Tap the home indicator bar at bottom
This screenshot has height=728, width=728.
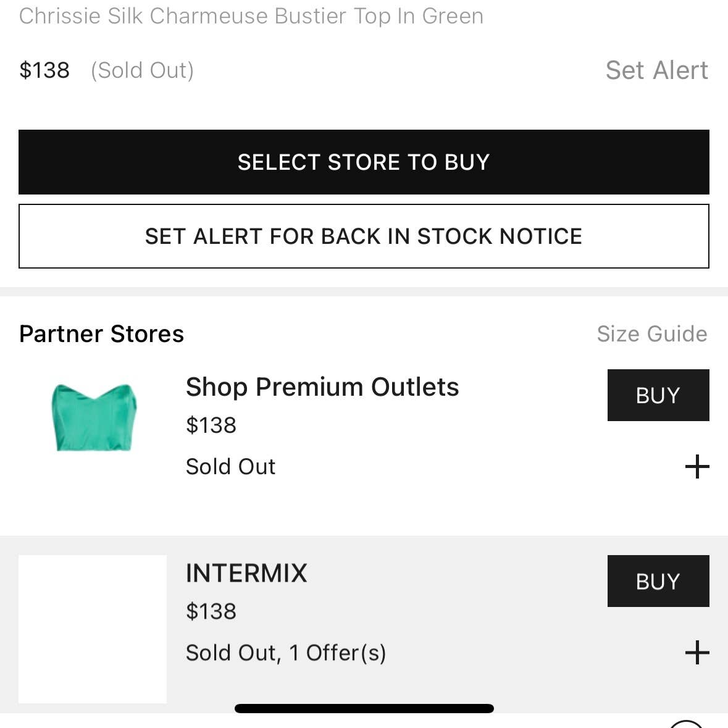click(x=364, y=708)
